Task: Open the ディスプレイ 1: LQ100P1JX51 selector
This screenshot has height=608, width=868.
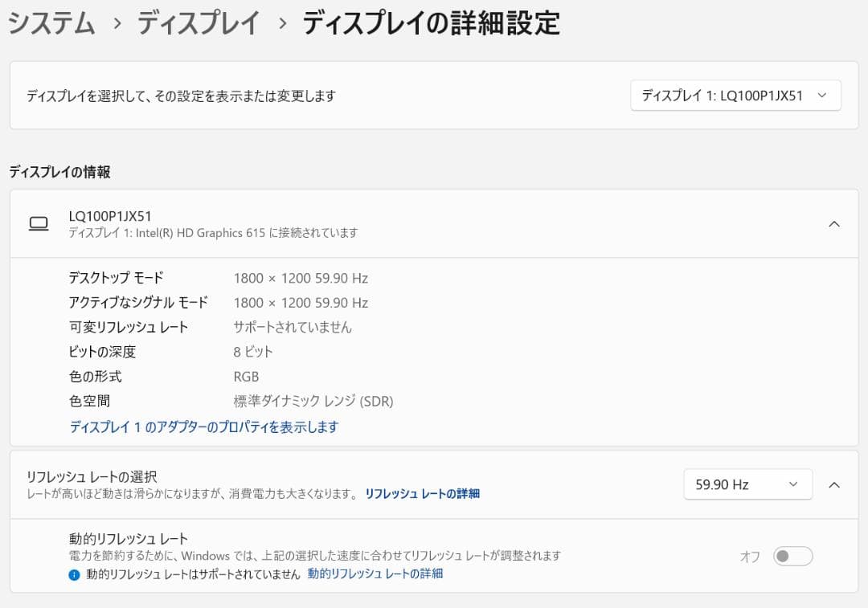Action: (735, 95)
